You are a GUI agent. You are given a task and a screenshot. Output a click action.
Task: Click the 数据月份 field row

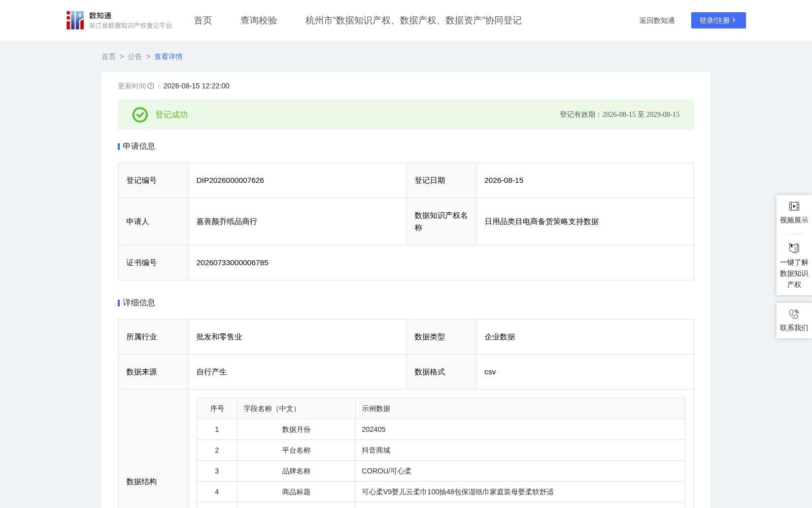(x=441, y=429)
